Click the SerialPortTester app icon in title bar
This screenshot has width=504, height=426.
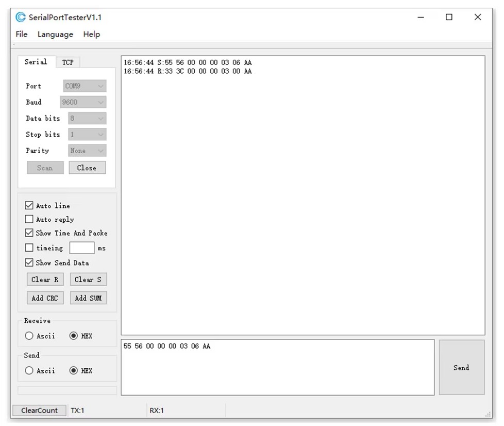21,18
